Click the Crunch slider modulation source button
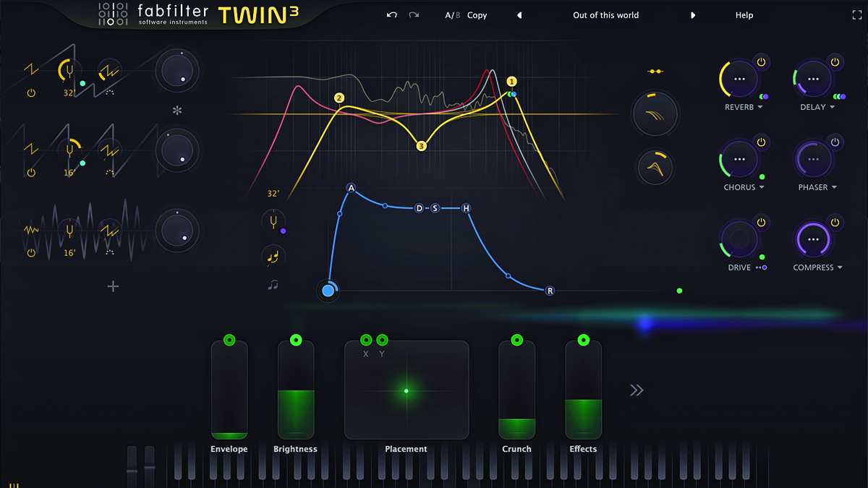This screenshot has width=868, height=488. (x=516, y=340)
